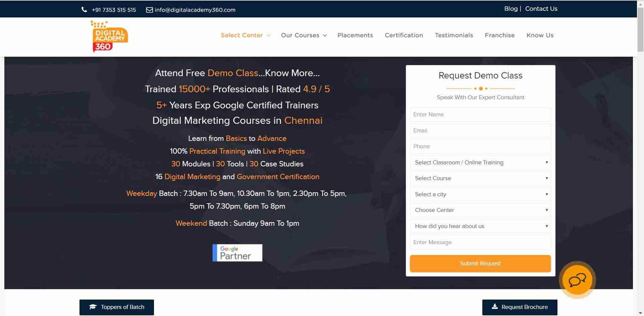The height and width of the screenshot is (316, 644).
Task: Click the Blog link in top bar
Action: 511,9
